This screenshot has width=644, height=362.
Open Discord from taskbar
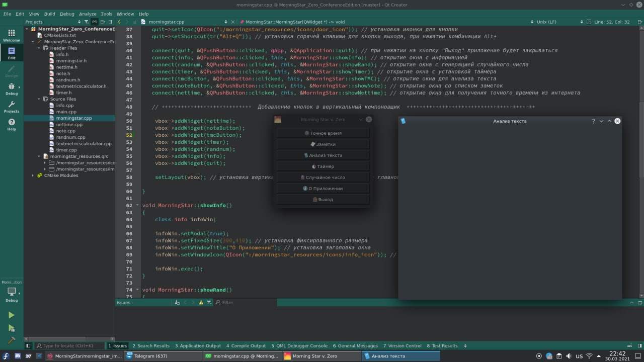tap(18, 356)
